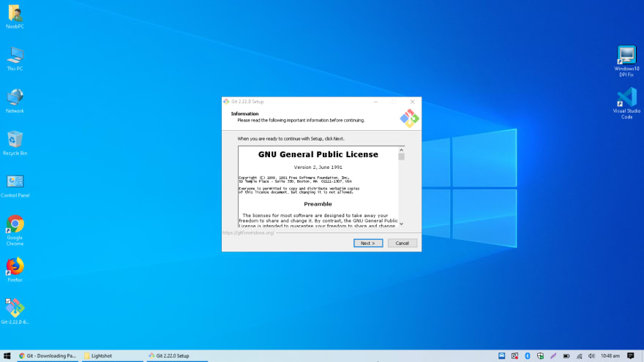Open the clock showing 10:48 am

pyautogui.click(x=610, y=356)
